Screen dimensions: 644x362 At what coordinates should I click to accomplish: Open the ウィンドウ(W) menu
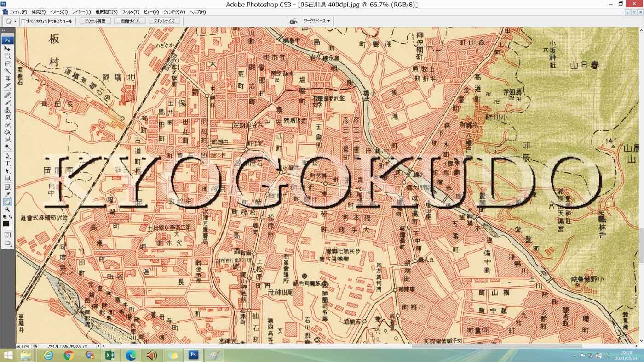[x=174, y=12]
